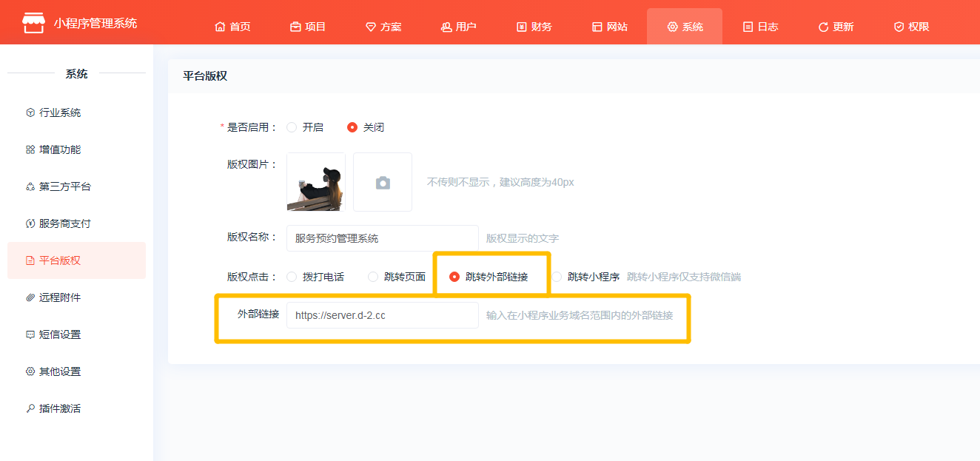
Task: Open the 系统 top menu
Action: point(685,27)
